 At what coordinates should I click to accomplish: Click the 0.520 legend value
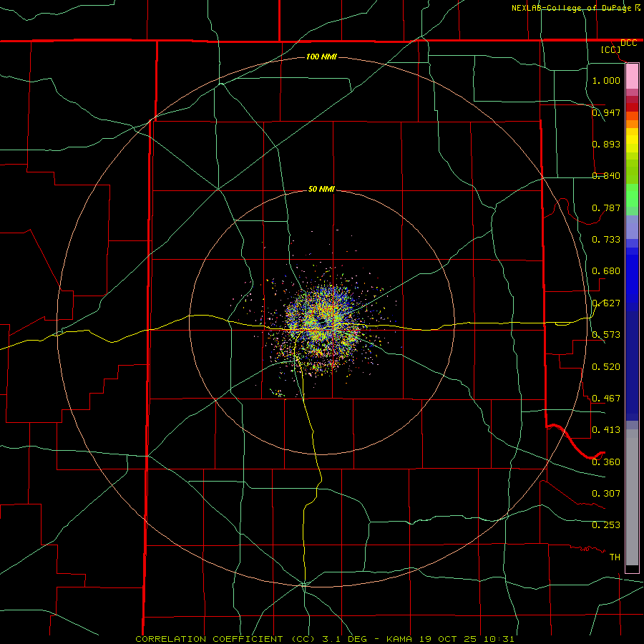click(x=606, y=367)
